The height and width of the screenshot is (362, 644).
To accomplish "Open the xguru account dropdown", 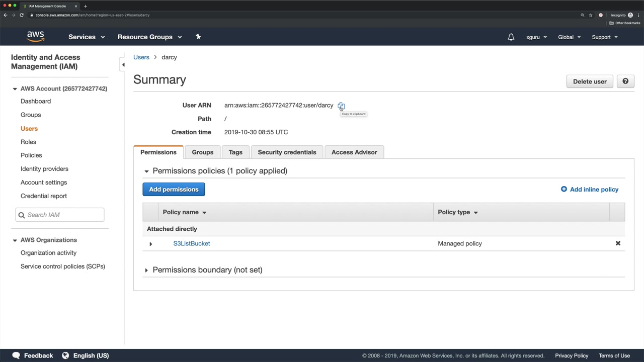I will coord(536,37).
